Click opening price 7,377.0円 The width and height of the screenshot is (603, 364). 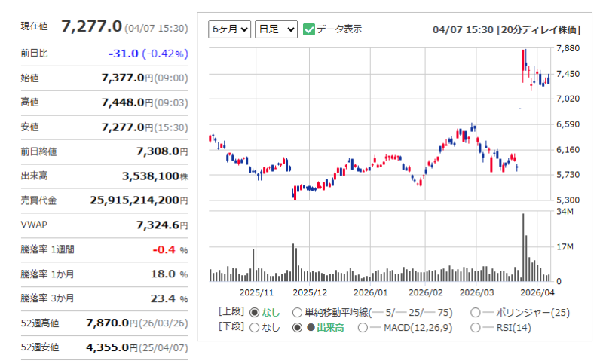127,78
